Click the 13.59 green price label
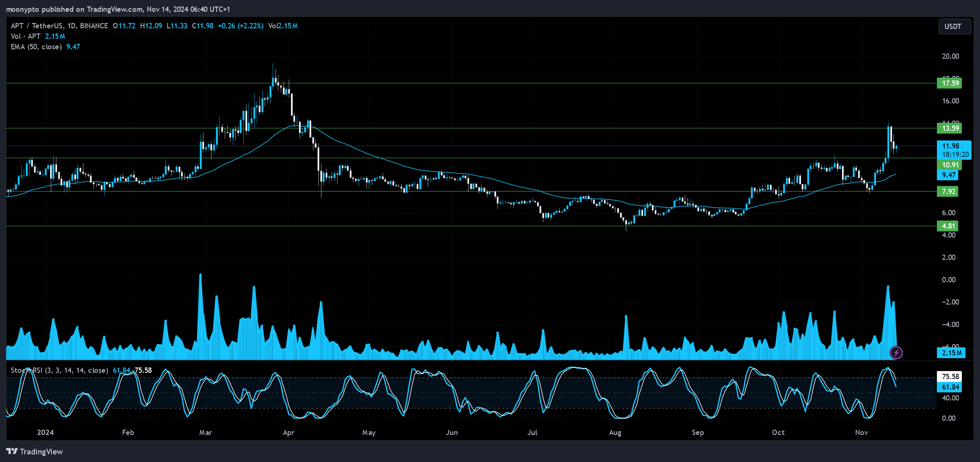 pyautogui.click(x=950, y=128)
